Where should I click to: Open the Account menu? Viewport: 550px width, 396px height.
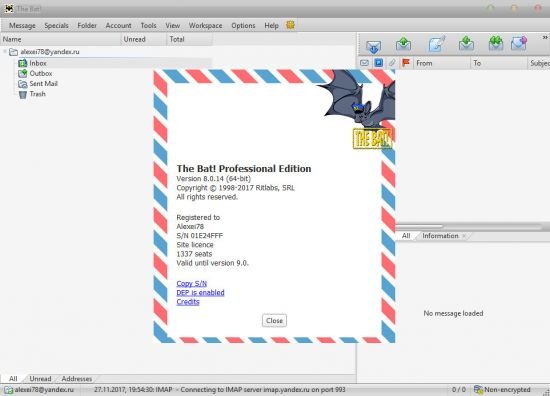tap(118, 26)
